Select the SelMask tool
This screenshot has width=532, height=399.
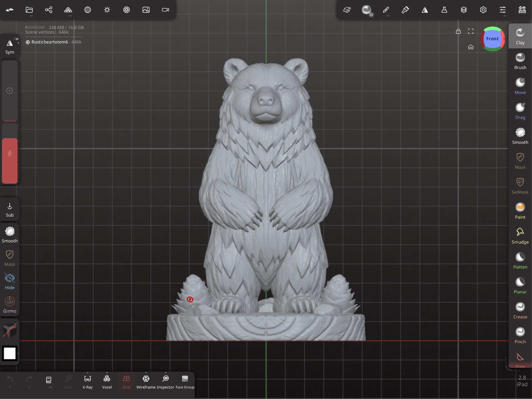(520, 186)
